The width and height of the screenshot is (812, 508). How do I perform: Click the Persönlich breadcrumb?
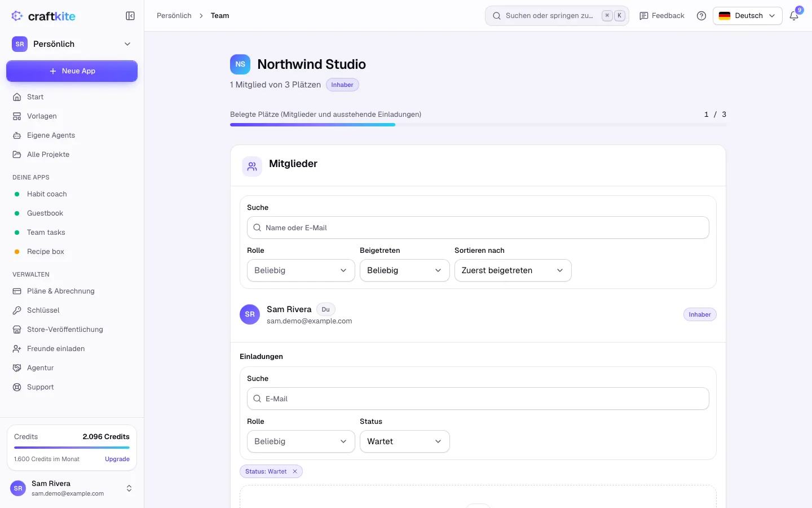[174, 16]
